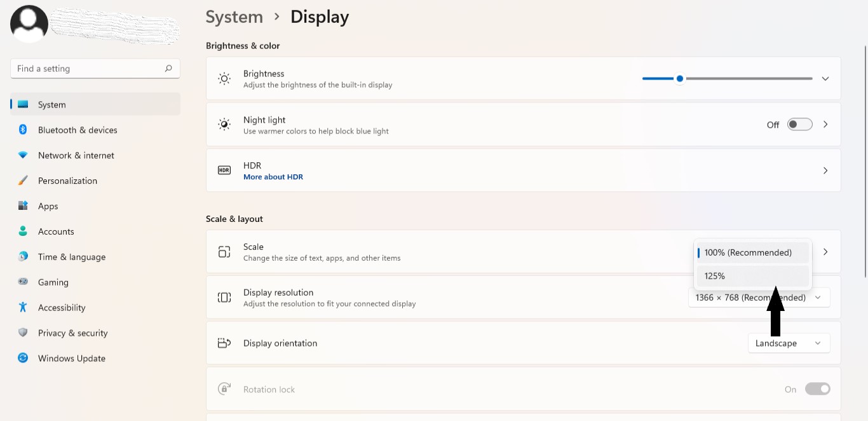Select 100% (Recommended) scale option

coord(752,252)
